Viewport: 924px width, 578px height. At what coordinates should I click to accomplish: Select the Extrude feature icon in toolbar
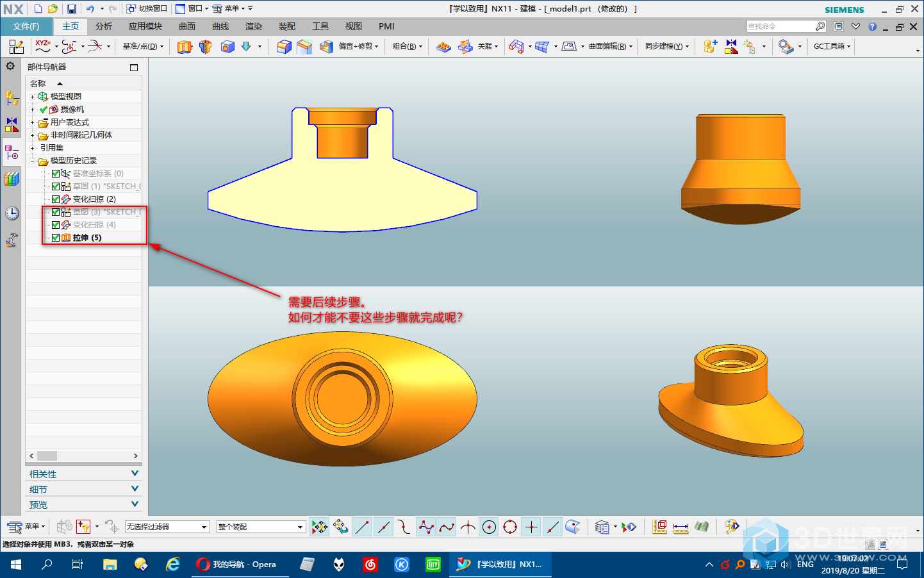click(x=185, y=46)
